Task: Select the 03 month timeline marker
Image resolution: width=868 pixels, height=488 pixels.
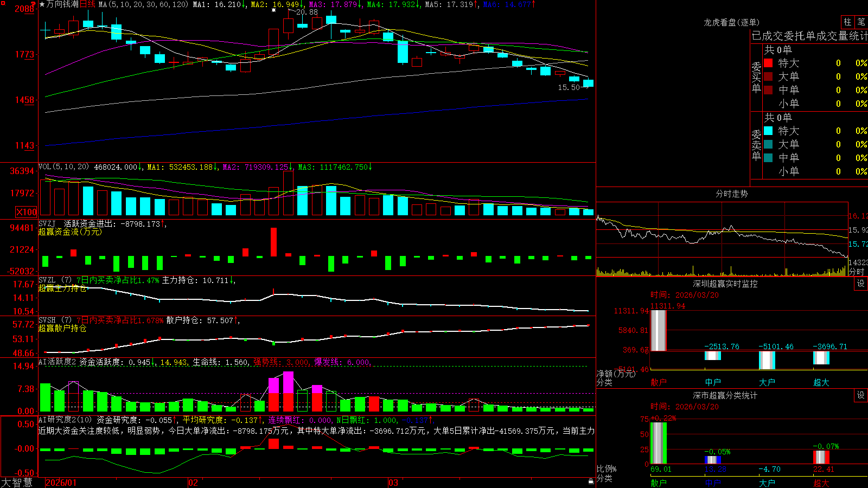Action: coord(393,483)
